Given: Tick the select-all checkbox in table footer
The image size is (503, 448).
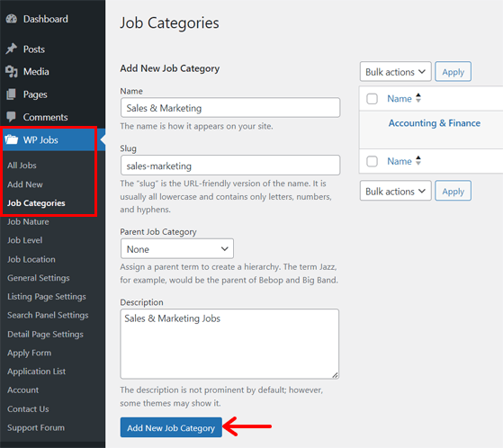Looking at the screenshot, I should coord(372,161).
